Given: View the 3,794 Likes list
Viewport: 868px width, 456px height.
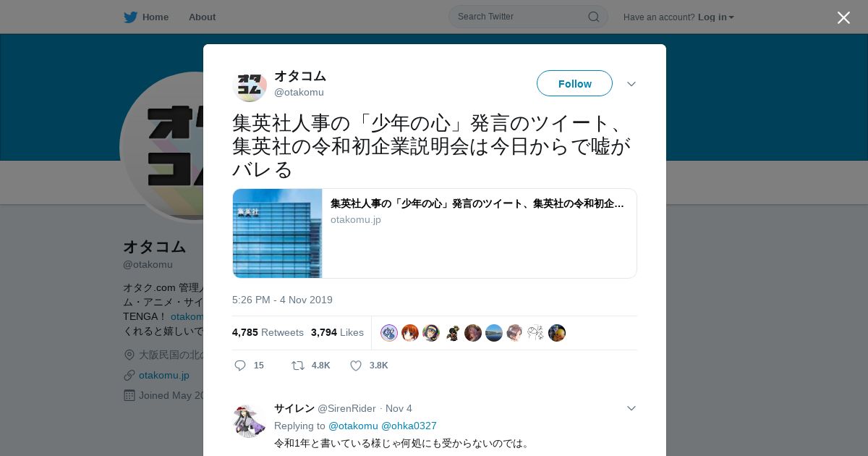Looking at the screenshot, I should coord(337,332).
